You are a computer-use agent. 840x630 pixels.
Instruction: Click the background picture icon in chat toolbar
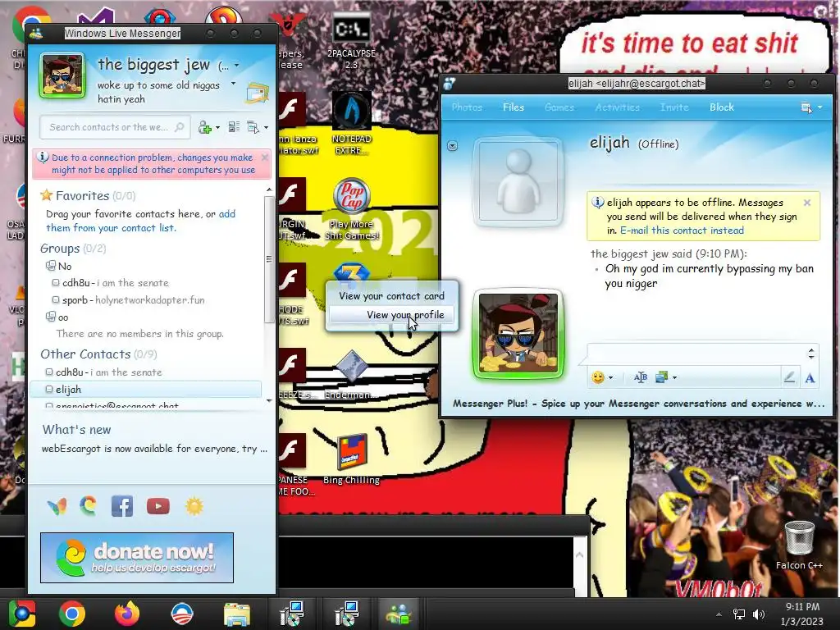coord(662,377)
